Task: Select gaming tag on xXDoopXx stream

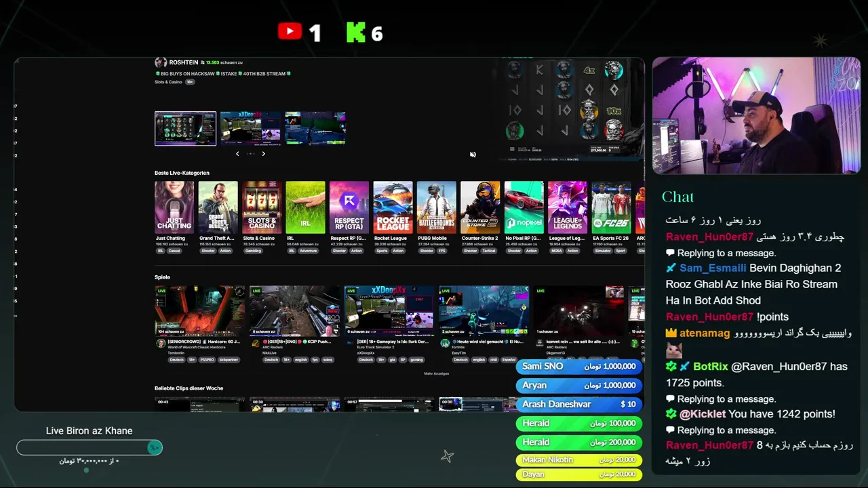Action: [416, 360]
